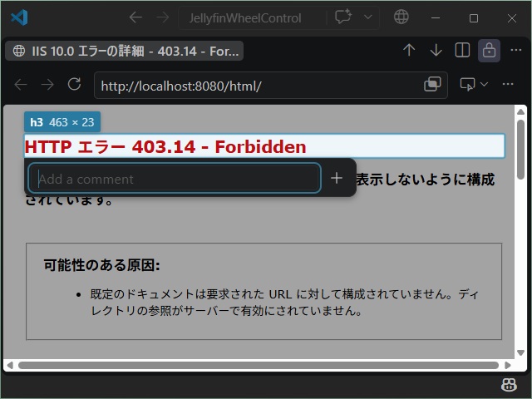Open editor more actions ellipsis

(x=515, y=50)
